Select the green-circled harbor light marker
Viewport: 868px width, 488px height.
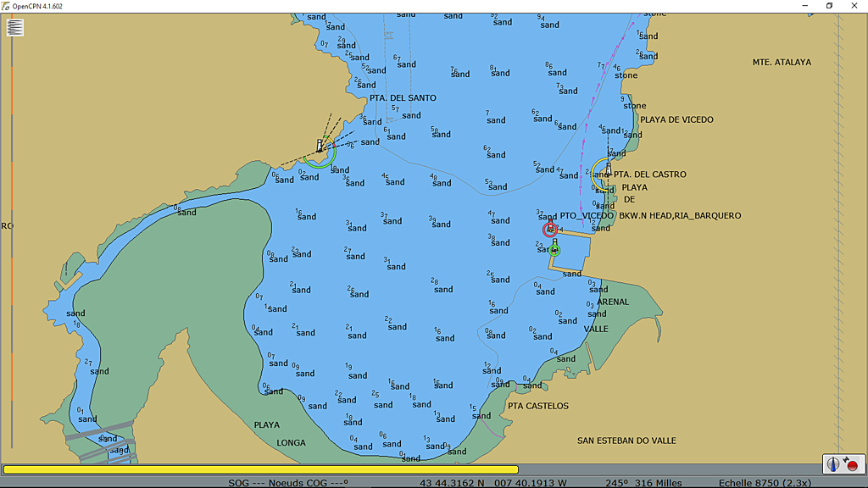554,249
